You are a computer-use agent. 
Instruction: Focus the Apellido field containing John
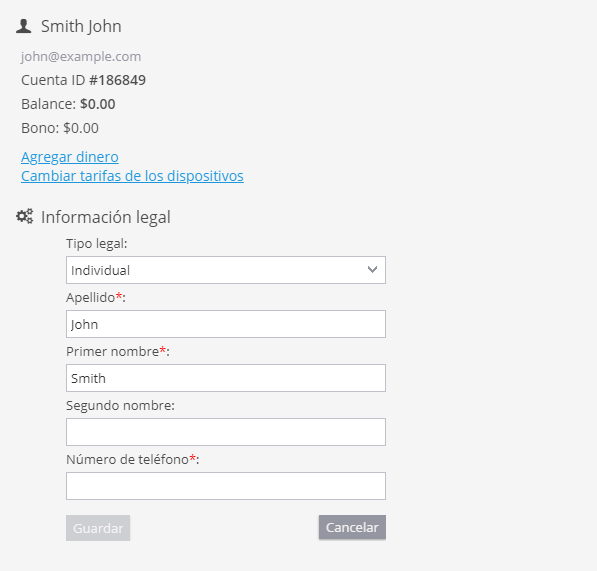(226, 324)
